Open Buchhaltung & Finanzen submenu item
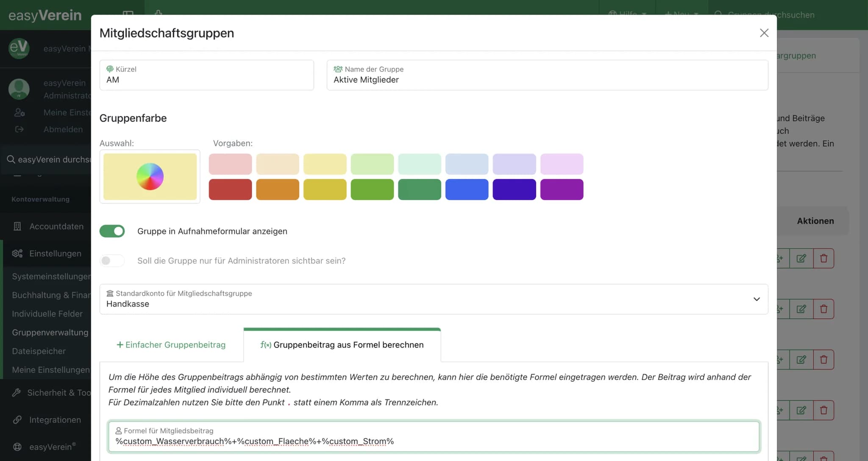The height and width of the screenshot is (461, 868). click(51, 295)
